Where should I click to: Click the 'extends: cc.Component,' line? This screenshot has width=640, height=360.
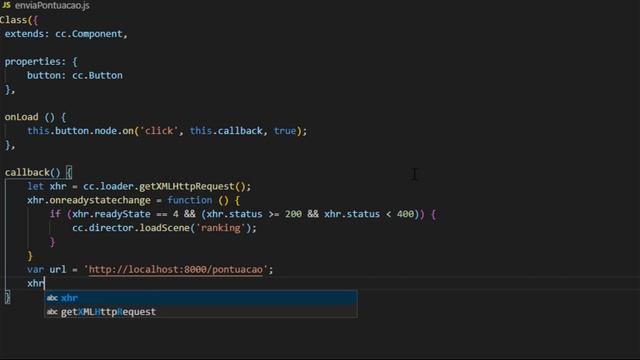tap(66, 34)
